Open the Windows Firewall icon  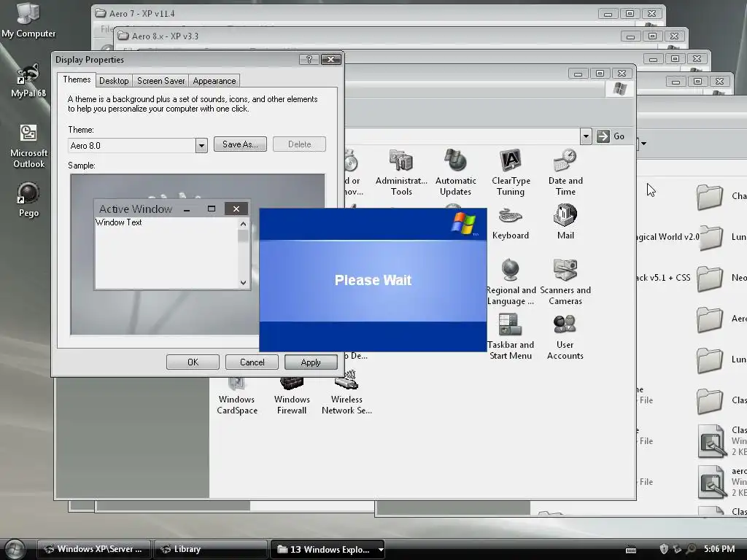click(292, 396)
